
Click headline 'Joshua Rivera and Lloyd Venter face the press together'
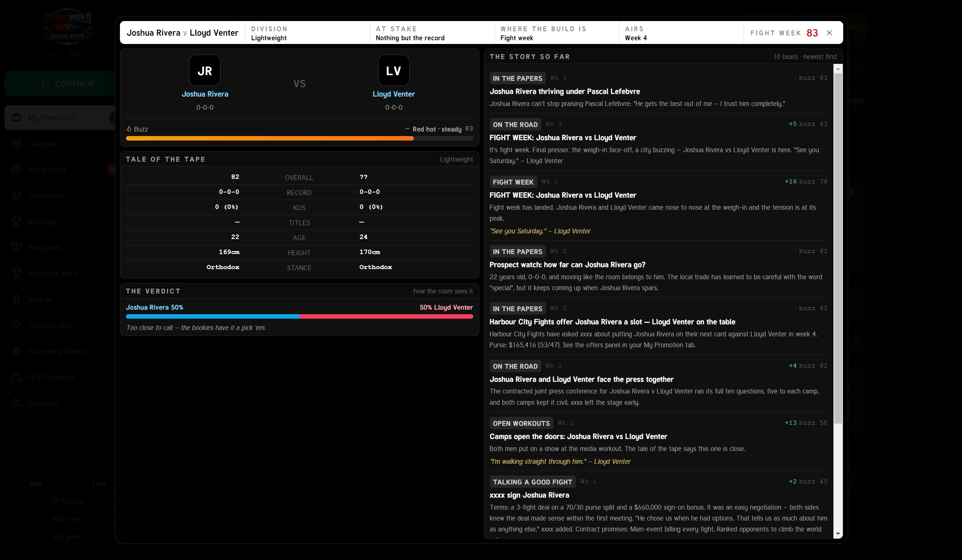point(582,380)
